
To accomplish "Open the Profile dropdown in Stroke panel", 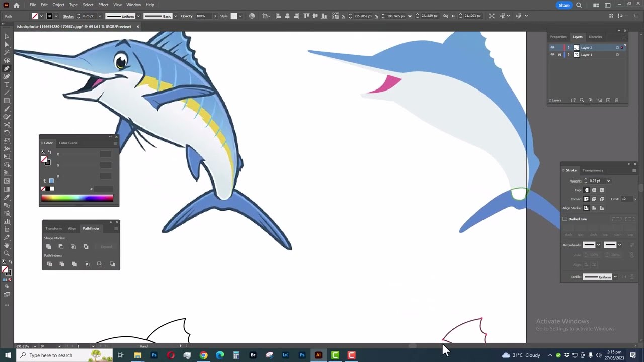I will 615,277.
